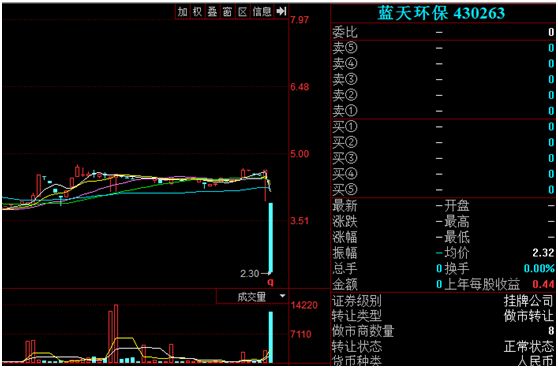Click the 7110 volume axis label
This screenshot has width=558, height=368.
[302, 335]
